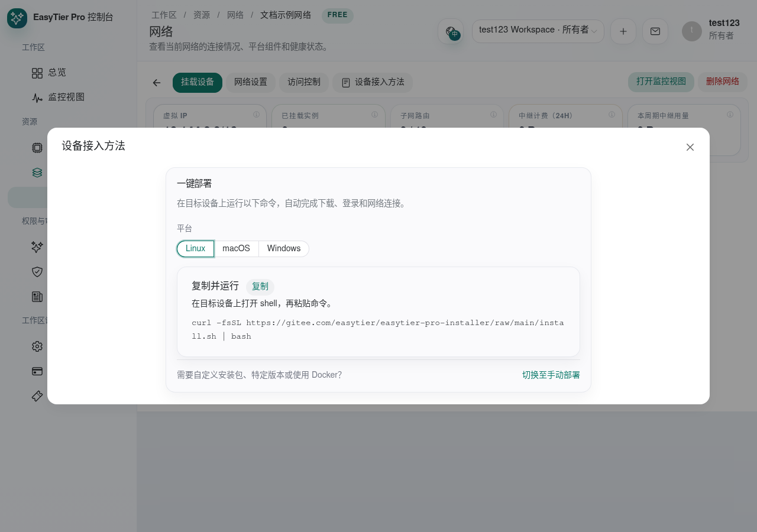This screenshot has width=757, height=532.
Task: Click the shield checkmark icon in sidebar
Action: point(37,272)
